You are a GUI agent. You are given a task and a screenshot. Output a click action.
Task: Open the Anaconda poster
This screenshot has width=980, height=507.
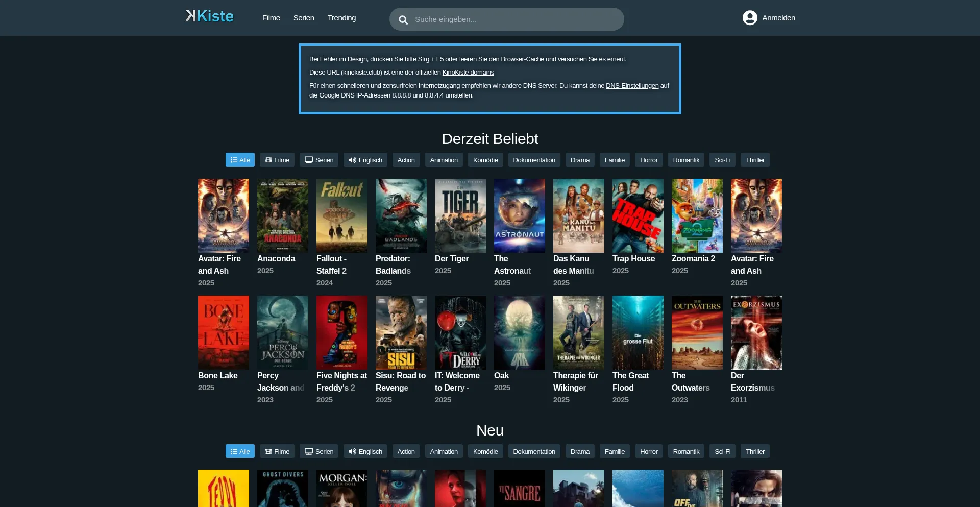(x=283, y=215)
